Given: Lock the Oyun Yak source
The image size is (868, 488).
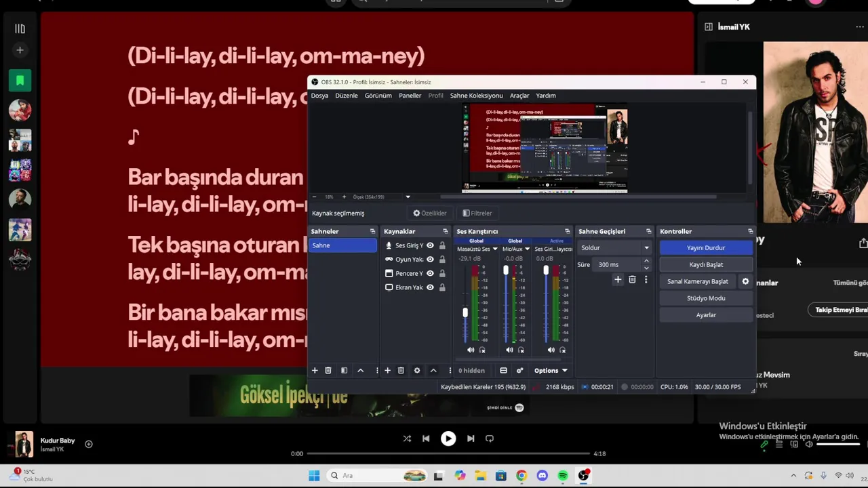Looking at the screenshot, I should tap(442, 260).
